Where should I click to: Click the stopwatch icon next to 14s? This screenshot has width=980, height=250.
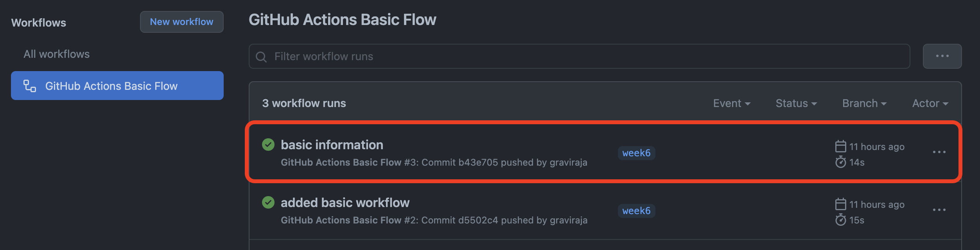tap(840, 162)
